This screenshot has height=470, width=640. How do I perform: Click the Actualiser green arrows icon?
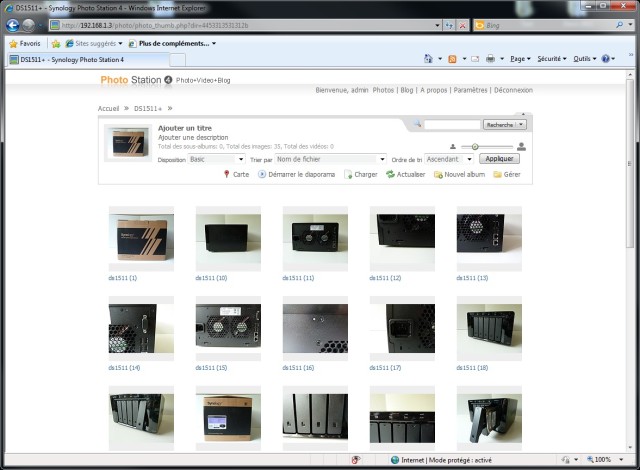tap(390, 174)
